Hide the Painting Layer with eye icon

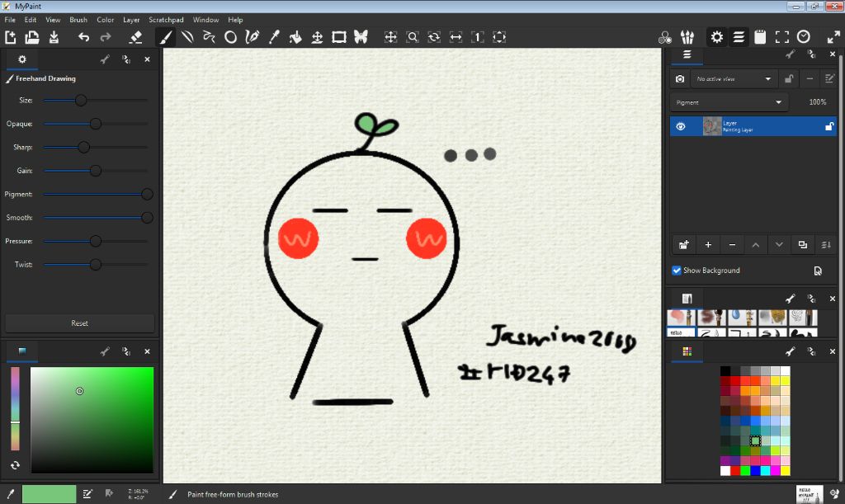tap(681, 126)
